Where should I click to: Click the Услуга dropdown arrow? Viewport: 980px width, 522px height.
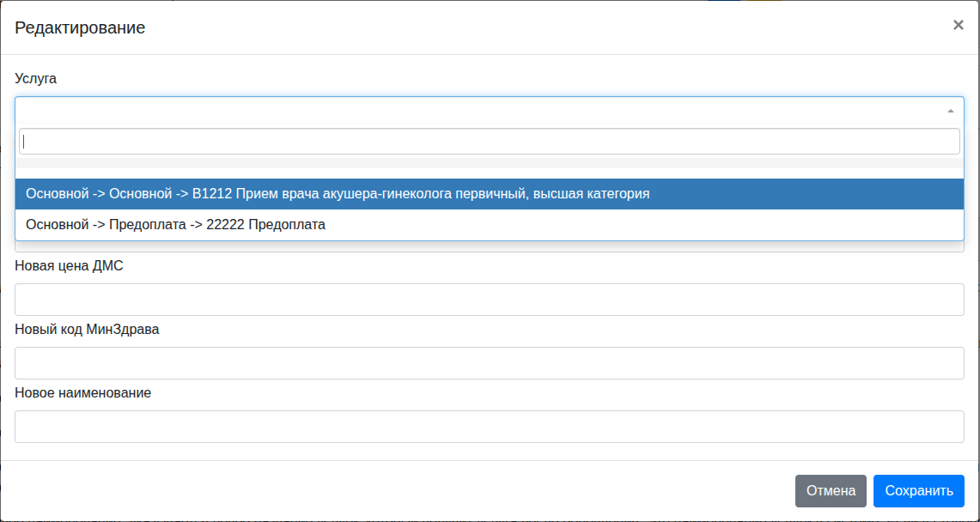pos(950,111)
